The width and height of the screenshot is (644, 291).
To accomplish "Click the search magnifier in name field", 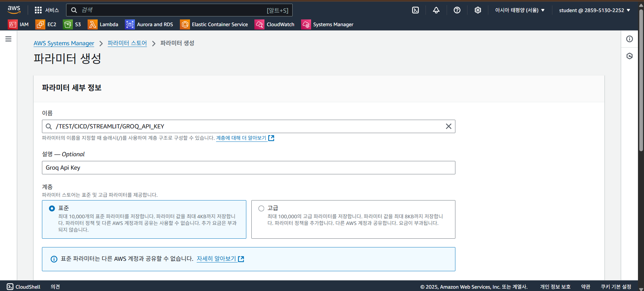I will 49,126.
